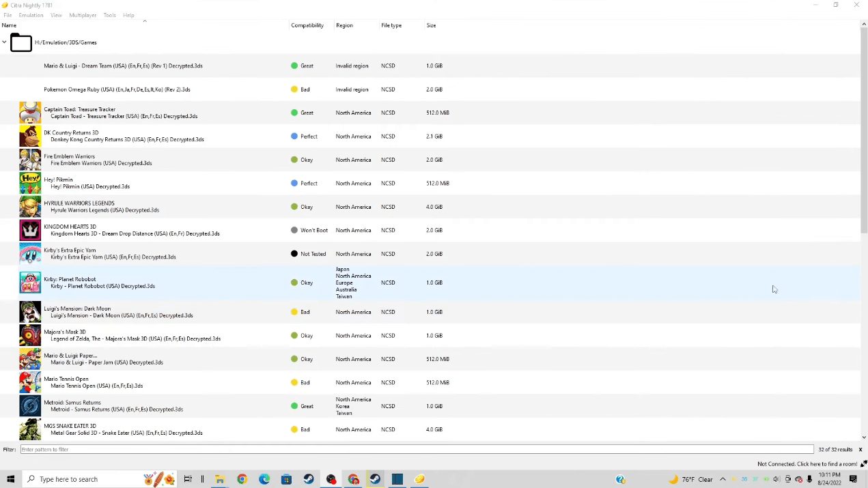Open the View menu

click(56, 15)
